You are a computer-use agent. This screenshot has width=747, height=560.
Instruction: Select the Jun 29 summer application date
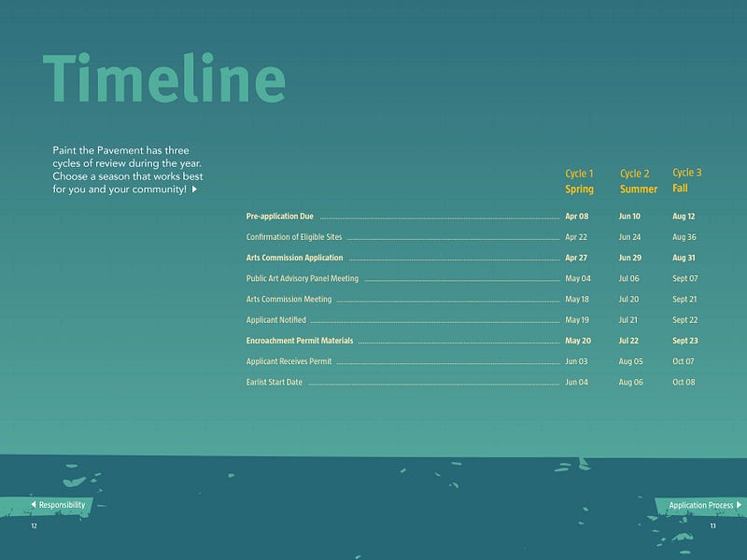pos(629,258)
